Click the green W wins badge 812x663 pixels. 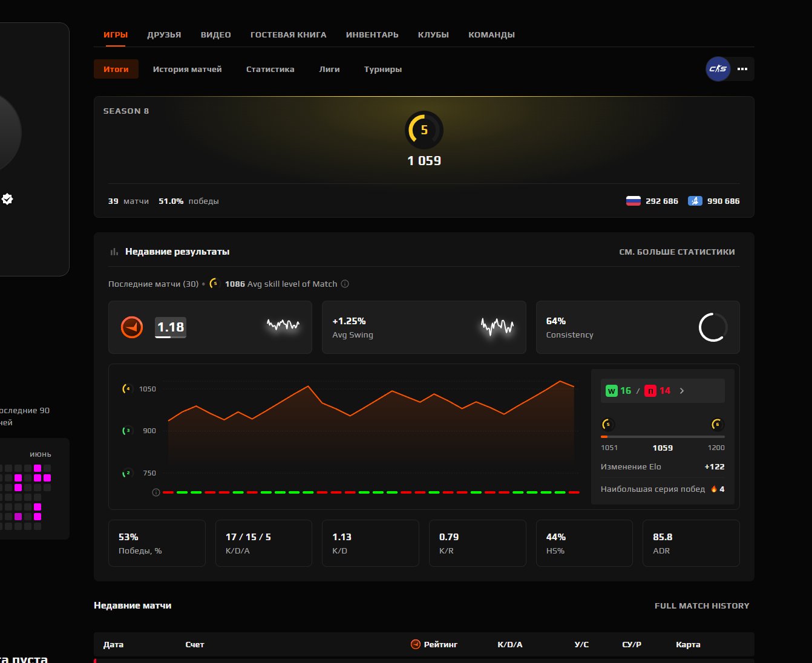coord(611,391)
